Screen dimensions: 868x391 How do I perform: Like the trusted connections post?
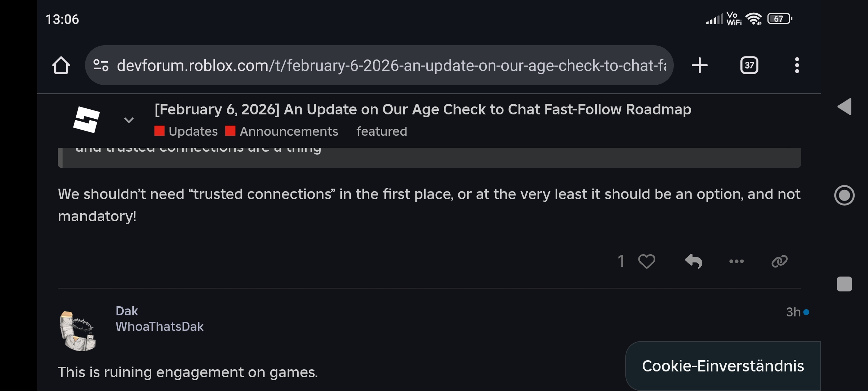point(646,261)
